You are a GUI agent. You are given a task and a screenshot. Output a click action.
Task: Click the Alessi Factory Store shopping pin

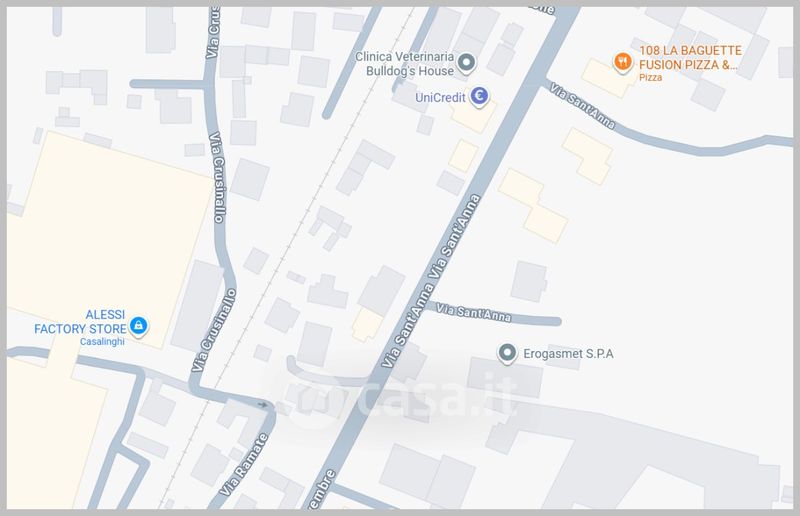[138, 325]
